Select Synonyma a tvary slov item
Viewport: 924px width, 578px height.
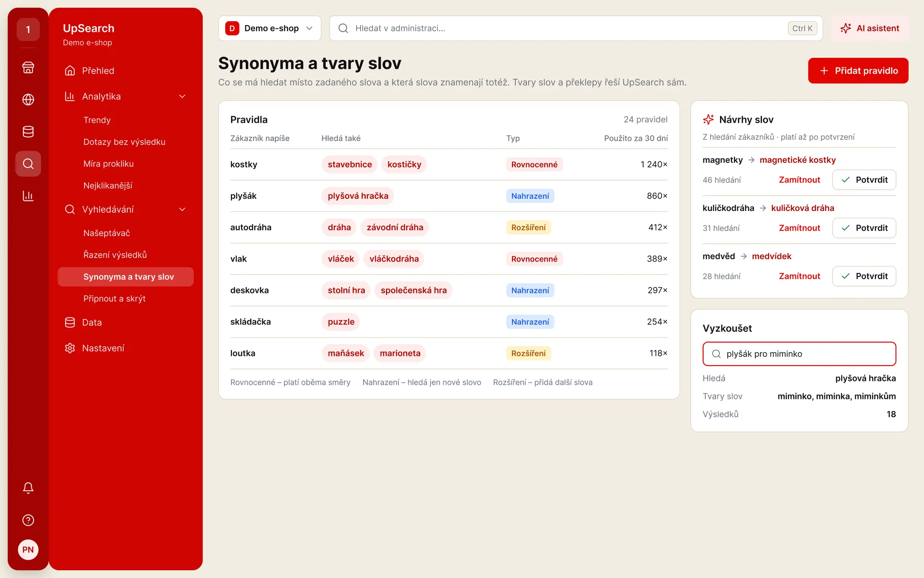[126, 277]
